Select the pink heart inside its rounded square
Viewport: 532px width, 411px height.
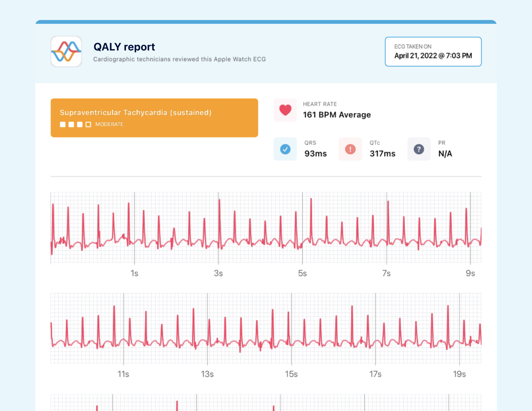tap(285, 110)
